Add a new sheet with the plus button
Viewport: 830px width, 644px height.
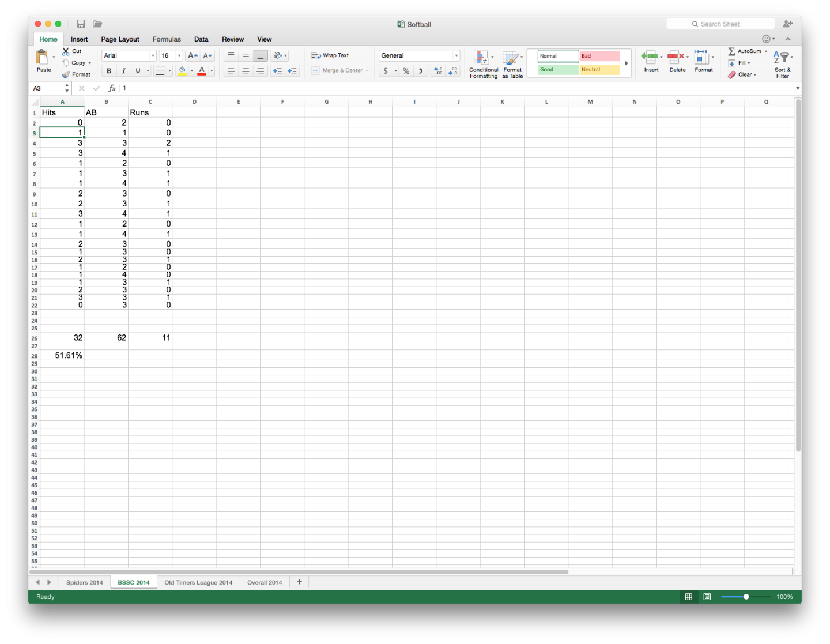click(299, 582)
